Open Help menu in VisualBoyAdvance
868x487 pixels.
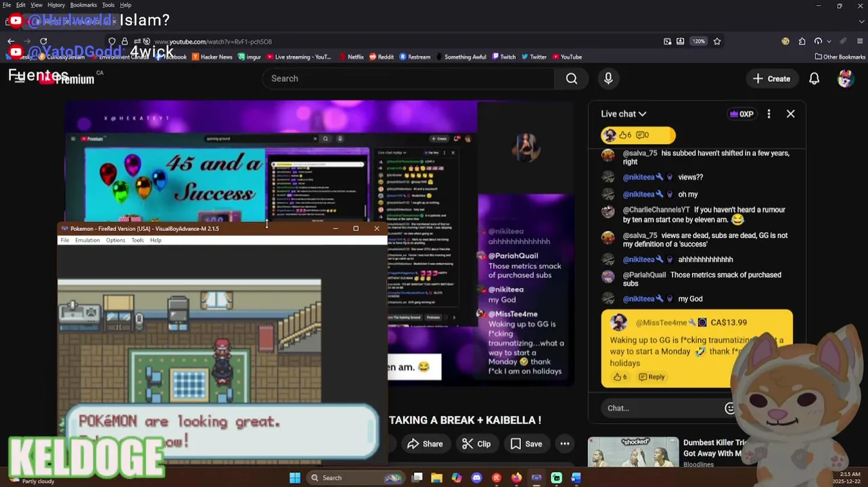pos(156,240)
